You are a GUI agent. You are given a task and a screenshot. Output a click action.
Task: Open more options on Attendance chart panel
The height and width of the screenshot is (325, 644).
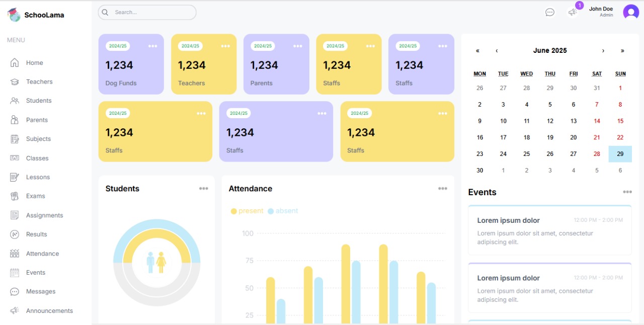pyautogui.click(x=442, y=189)
